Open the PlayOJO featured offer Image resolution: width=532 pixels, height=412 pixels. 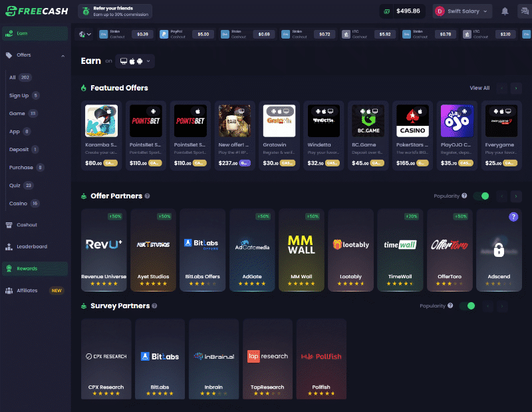457,136
